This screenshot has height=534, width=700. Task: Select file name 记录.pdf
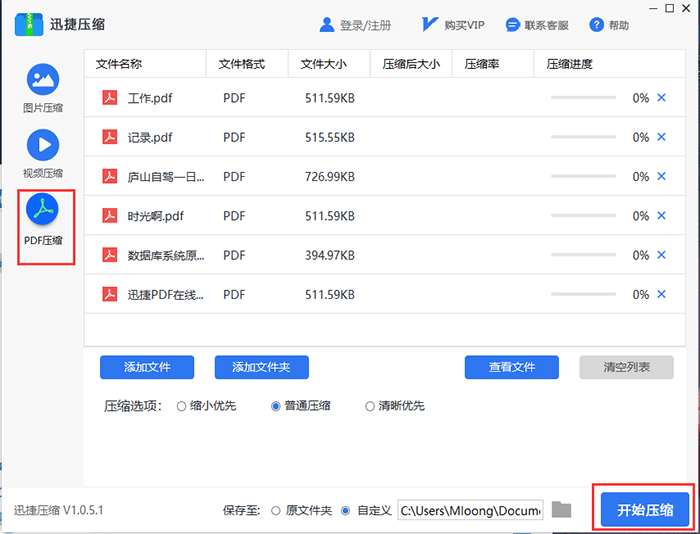pos(150,138)
